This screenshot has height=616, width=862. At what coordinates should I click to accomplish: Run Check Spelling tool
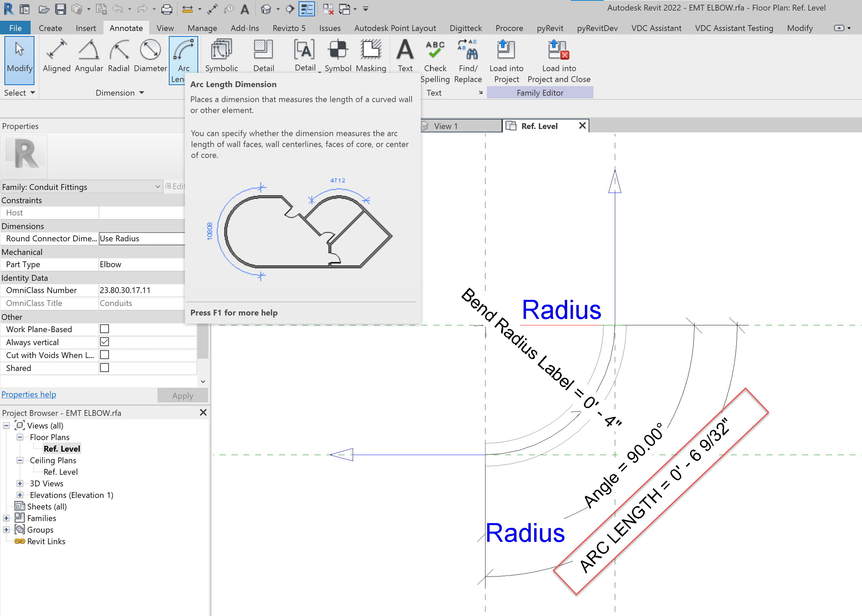point(435,61)
